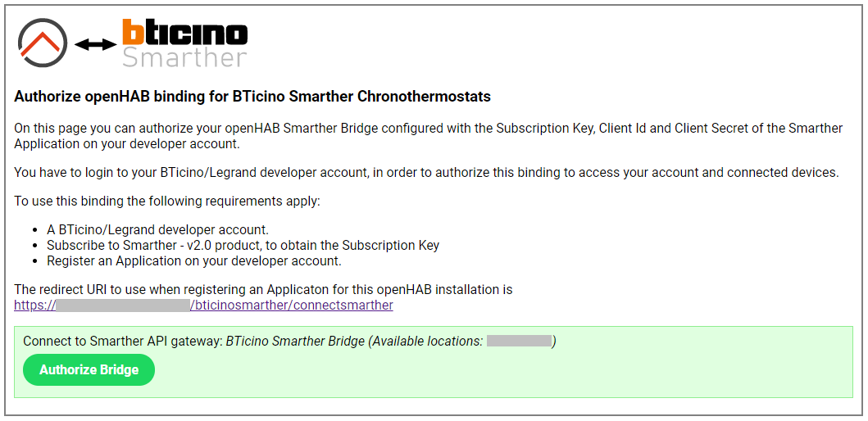Screen dimensions: 868x421
Task: Click the 'A BTicino/Legrand developer account' bullet
Action: pyautogui.click(x=157, y=229)
